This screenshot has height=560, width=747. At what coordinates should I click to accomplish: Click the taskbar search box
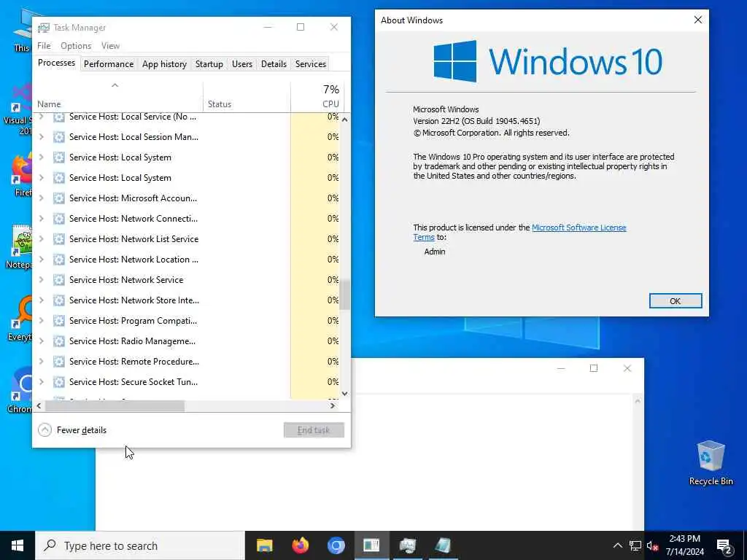(140, 545)
